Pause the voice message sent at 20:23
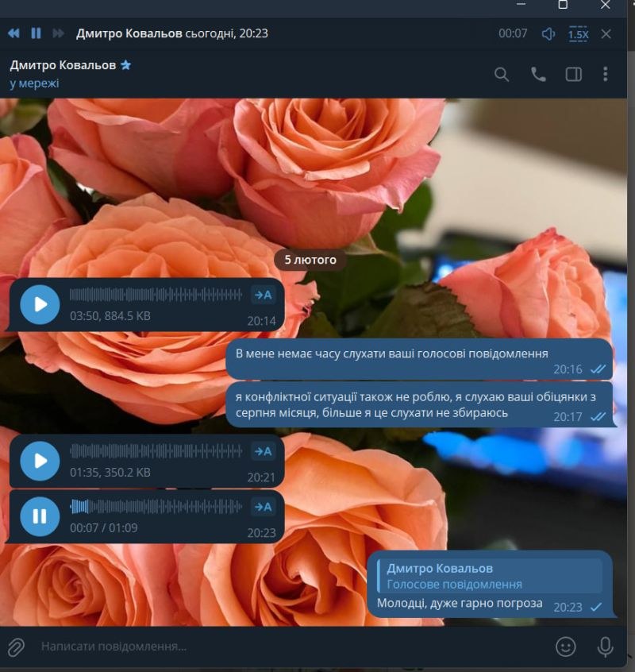The image size is (635, 672). tap(40, 516)
